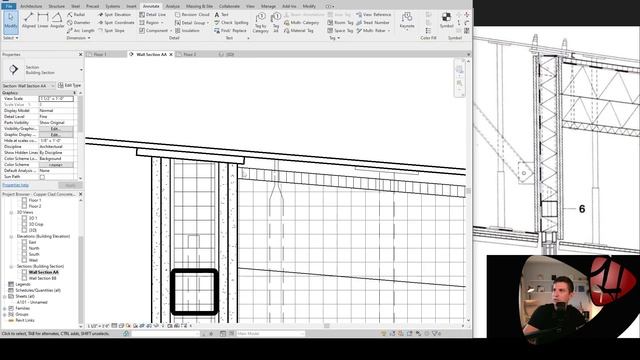Toggle the Sun Path checkbox
Viewport: 640px width, 360px height.
coord(42,177)
